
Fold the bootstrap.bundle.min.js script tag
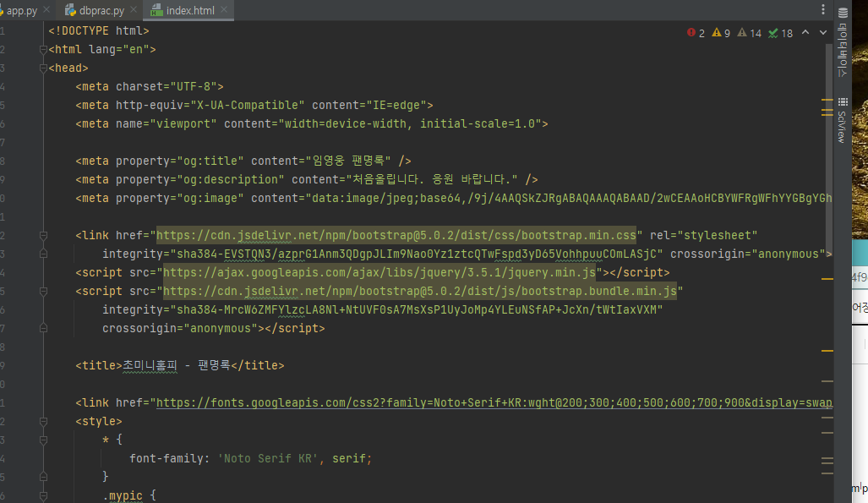(x=43, y=292)
